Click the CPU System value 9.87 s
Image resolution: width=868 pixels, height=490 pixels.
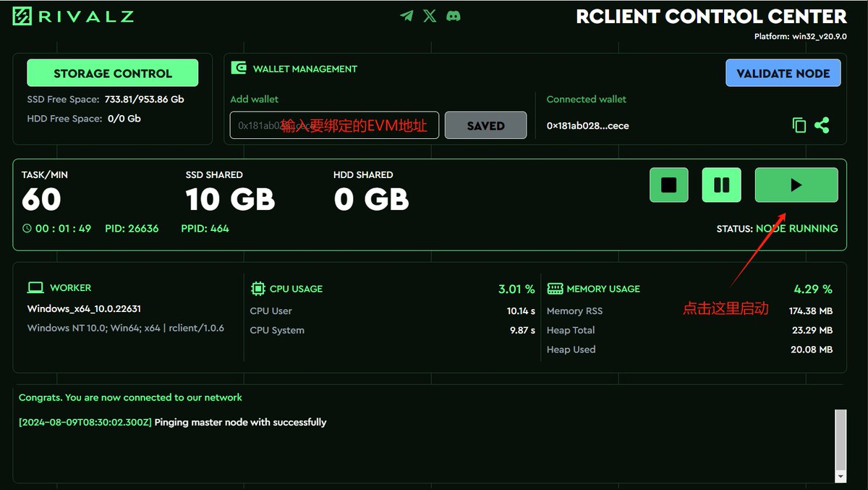tap(522, 330)
